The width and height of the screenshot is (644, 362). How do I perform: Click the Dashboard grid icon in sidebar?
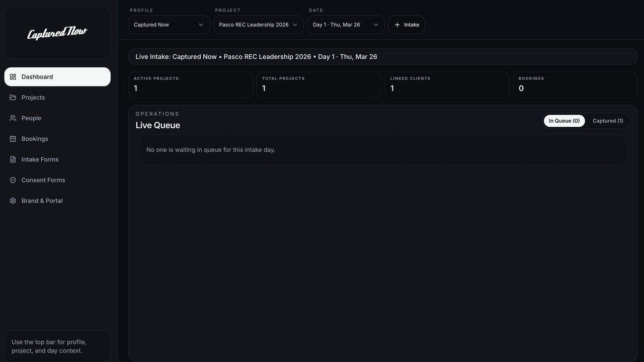[x=13, y=77]
